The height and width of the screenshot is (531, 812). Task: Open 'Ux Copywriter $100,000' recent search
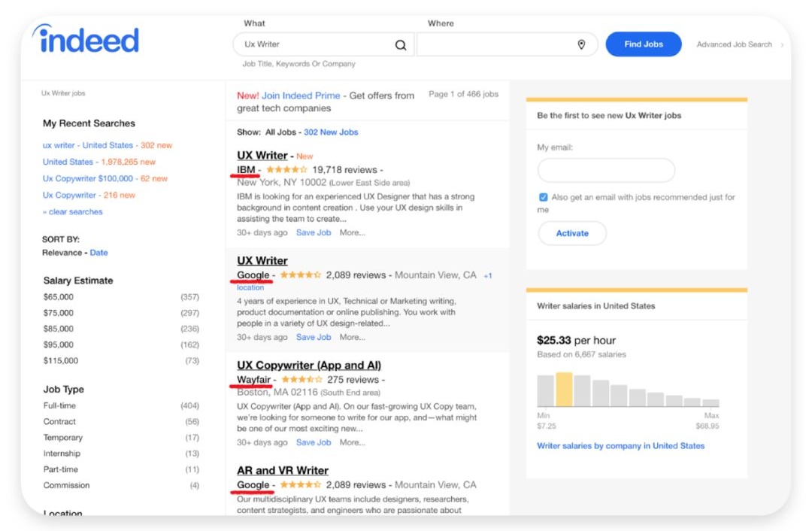tap(105, 179)
